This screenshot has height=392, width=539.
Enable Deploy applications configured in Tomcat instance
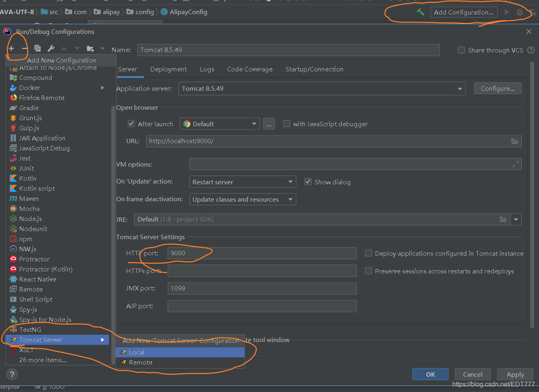tap(368, 253)
